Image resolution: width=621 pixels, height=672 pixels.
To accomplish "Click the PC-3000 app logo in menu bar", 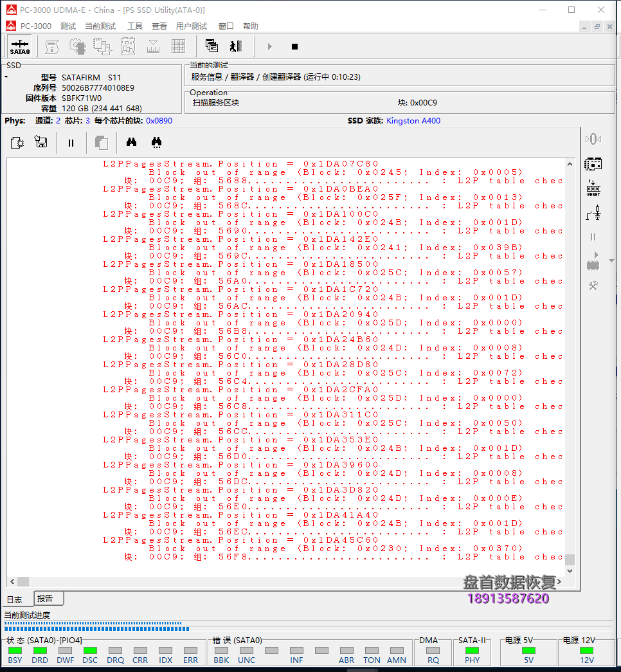I will coord(11,26).
